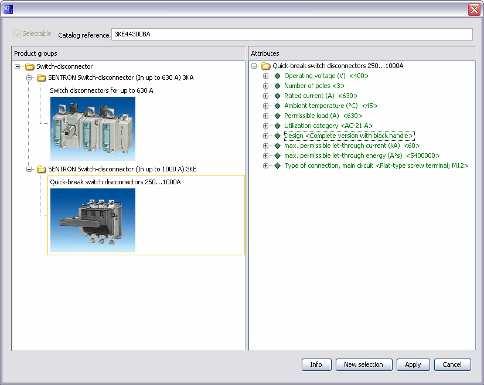Click diamond icon beside Number of poles
Image resolution: width=484 pixels, height=385 pixels.
pyautogui.click(x=277, y=86)
